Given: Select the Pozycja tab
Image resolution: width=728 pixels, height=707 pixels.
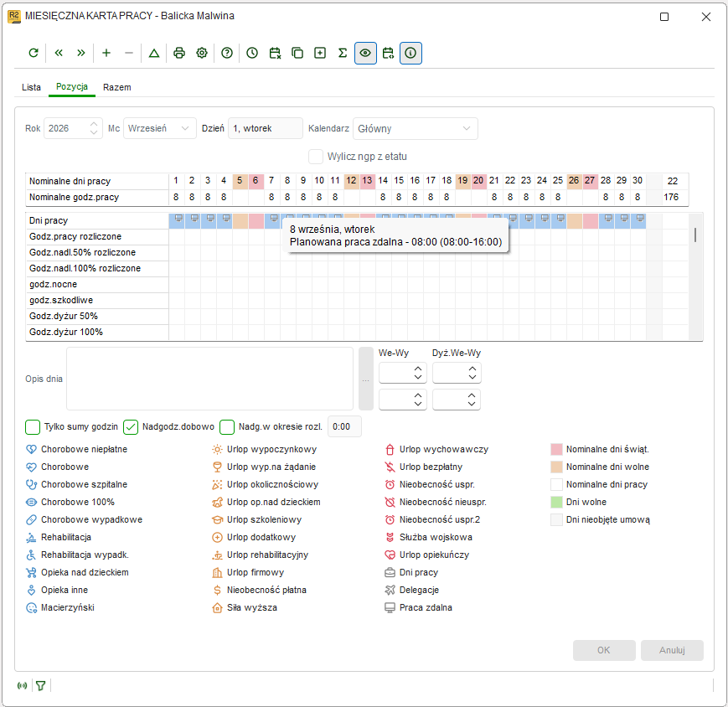Looking at the screenshot, I should [72, 87].
